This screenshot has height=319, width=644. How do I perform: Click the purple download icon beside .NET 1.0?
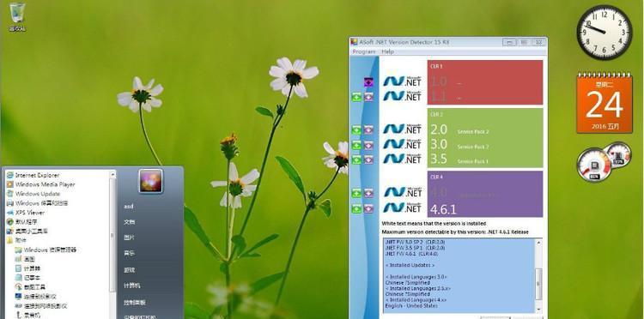pyautogui.click(x=368, y=82)
